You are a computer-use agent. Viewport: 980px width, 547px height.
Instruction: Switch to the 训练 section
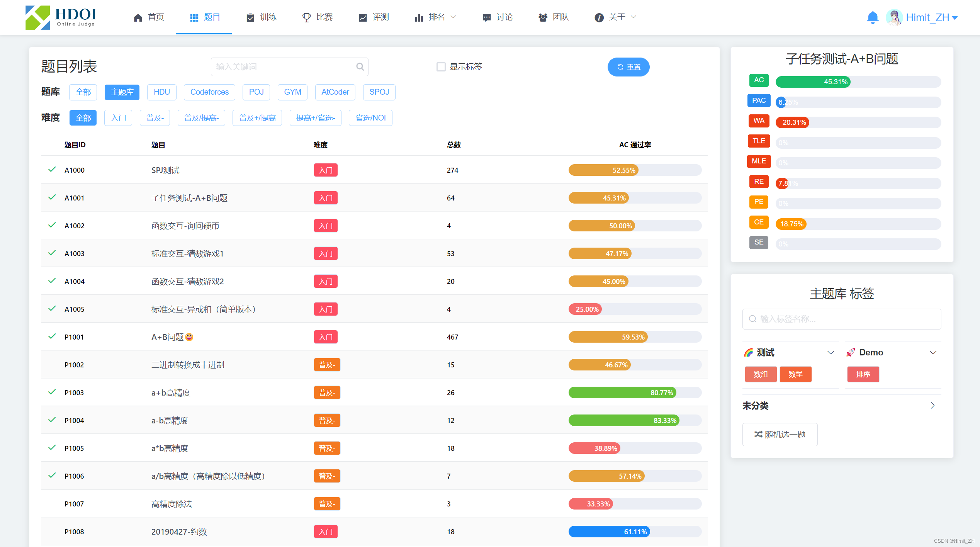pos(261,17)
